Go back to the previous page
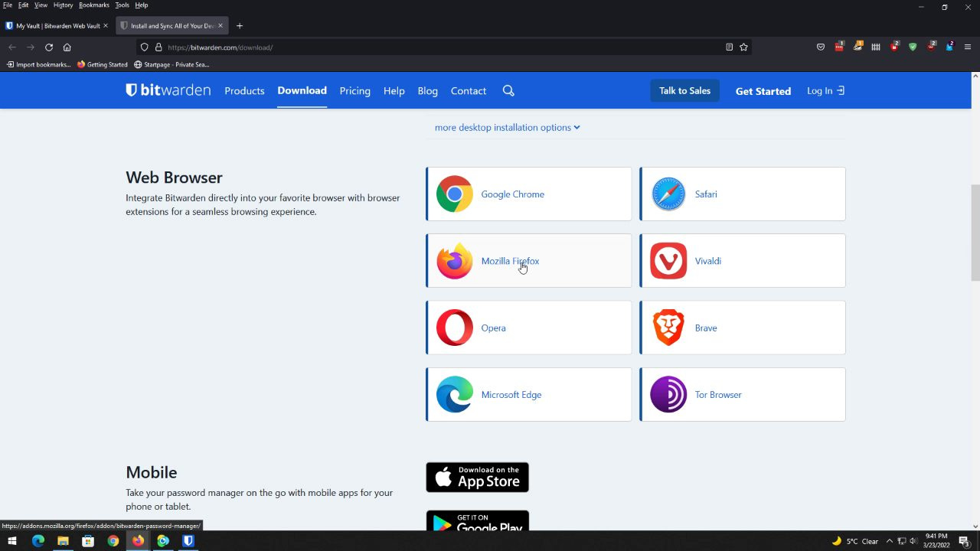The image size is (980, 551). [12, 47]
